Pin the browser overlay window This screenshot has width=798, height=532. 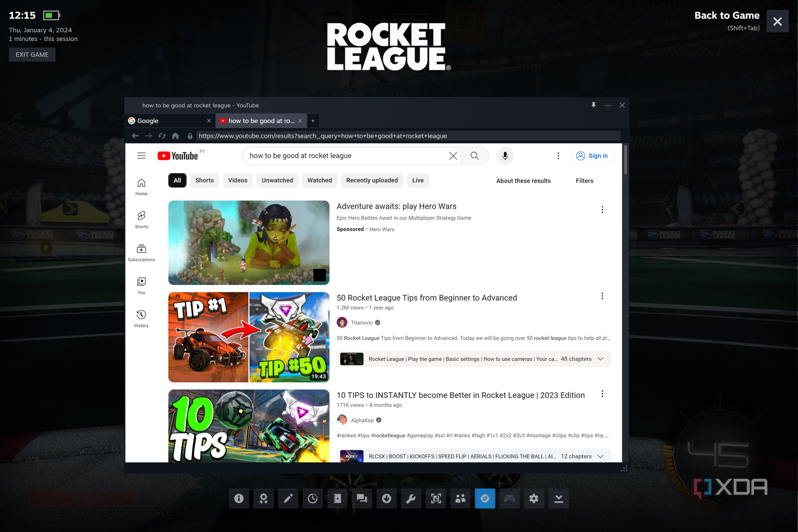(x=593, y=105)
